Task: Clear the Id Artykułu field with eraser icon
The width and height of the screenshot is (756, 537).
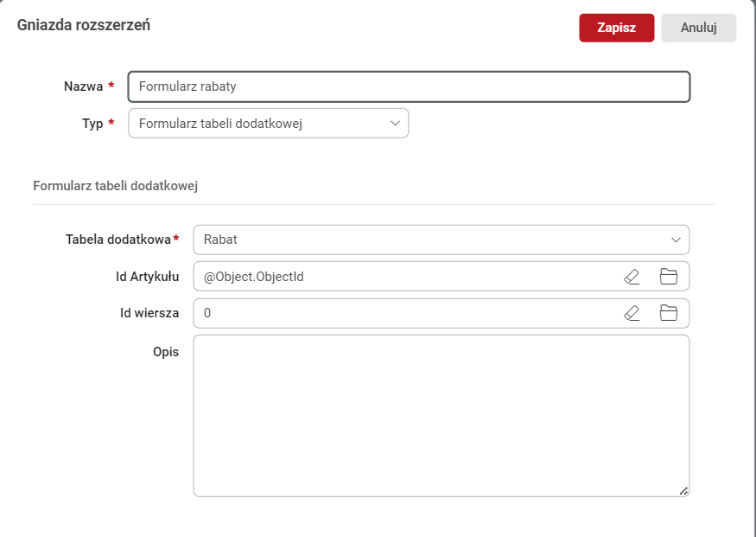Action: tap(632, 277)
